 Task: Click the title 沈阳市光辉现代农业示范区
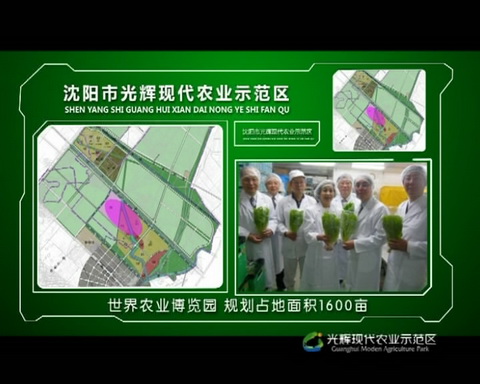click(x=177, y=93)
